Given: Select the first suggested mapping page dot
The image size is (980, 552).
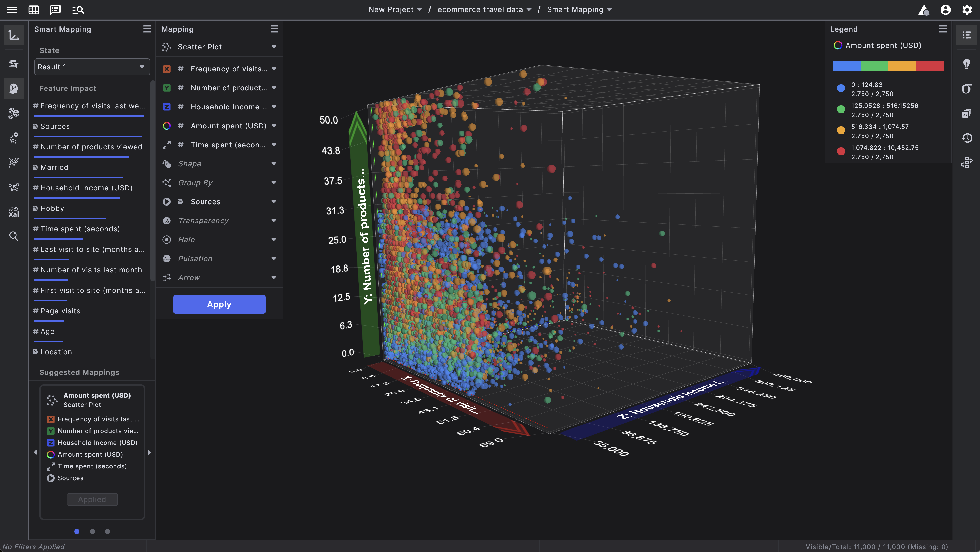Looking at the screenshot, I should pyautogui.click(x=77, y=531).
